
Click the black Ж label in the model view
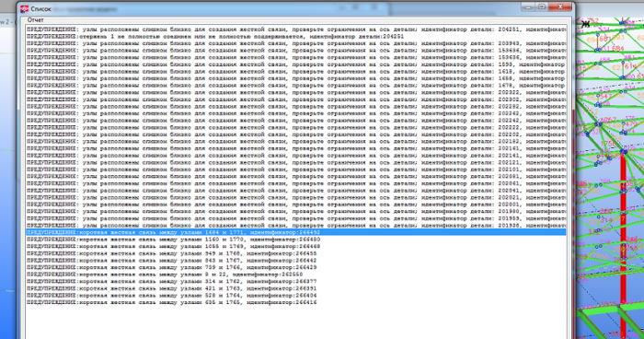(x=586, y=24)
